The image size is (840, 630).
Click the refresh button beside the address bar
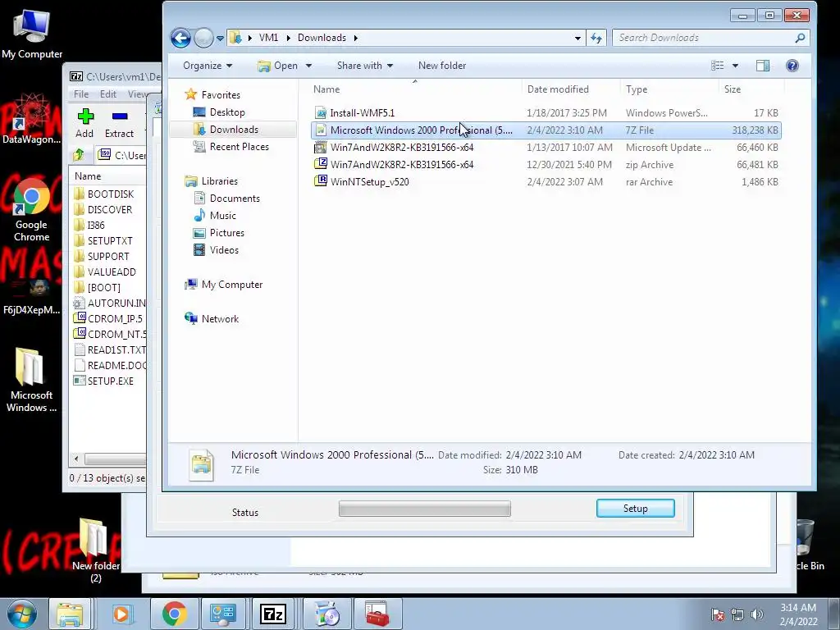click(x=596, y=38)
